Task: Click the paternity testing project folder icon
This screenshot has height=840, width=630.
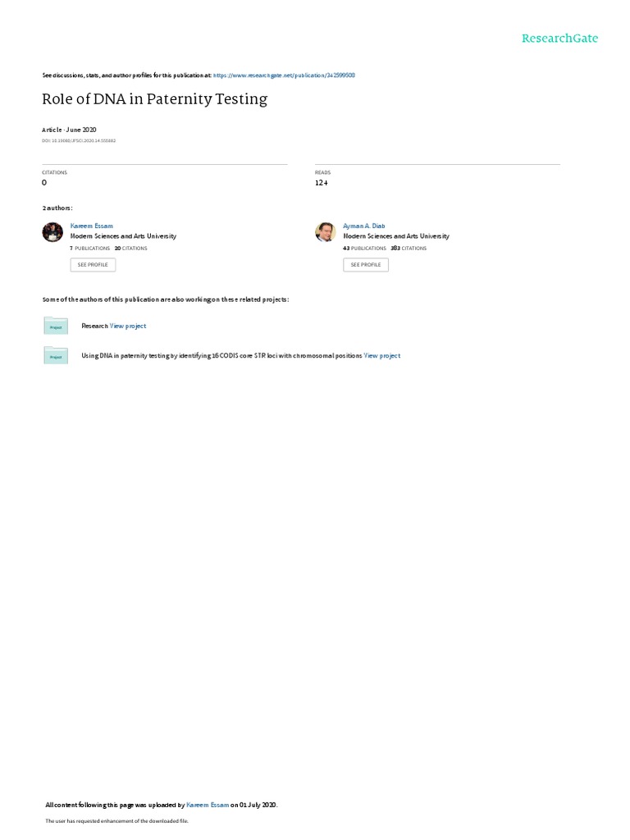Action: 56,355
